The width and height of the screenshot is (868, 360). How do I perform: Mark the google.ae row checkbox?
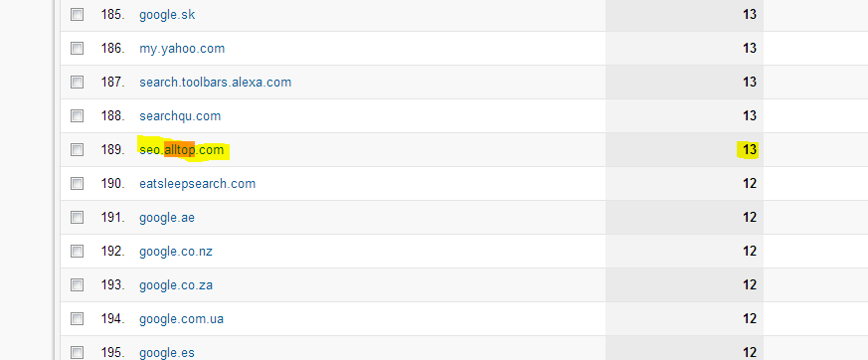pyautogui.click(x=77, y=217)
